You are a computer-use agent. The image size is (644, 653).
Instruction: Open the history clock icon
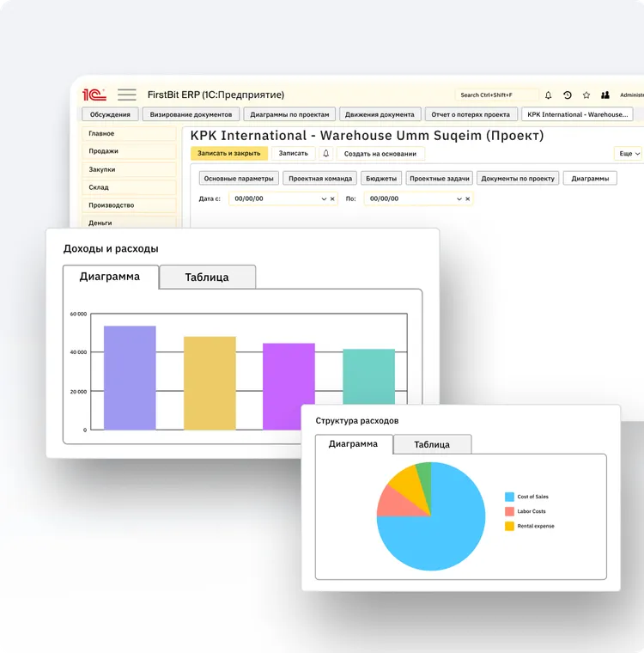[x=568, y=95]
